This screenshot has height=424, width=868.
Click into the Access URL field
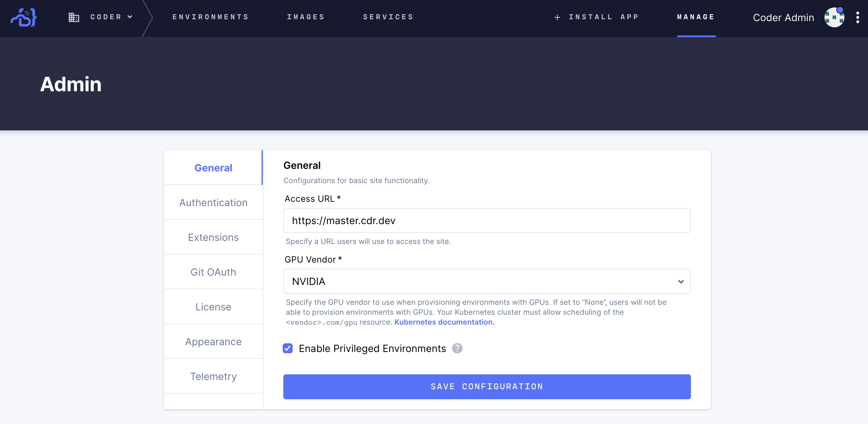[487, 221]
